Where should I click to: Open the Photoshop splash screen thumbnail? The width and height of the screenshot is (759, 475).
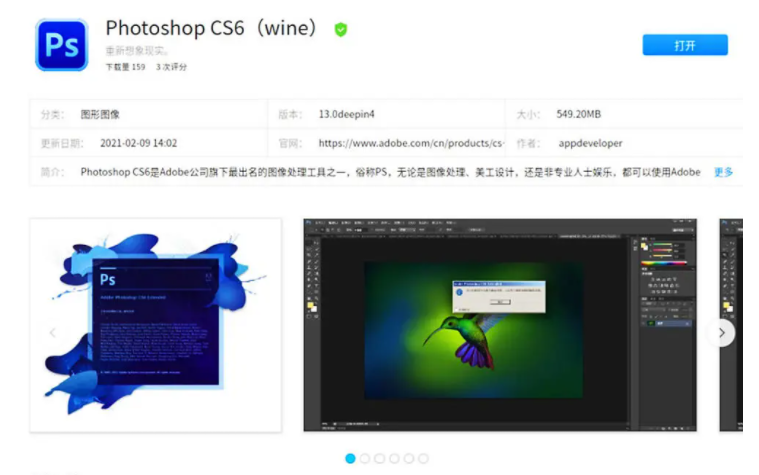tap(155, 325)
